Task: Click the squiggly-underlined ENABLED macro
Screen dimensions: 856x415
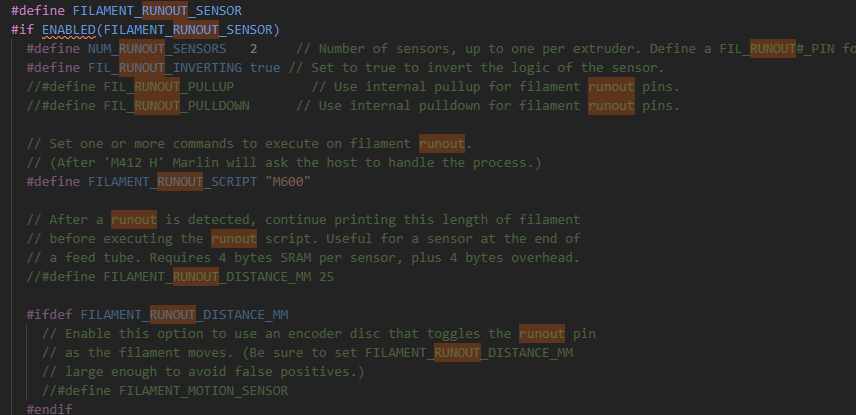Action: click(69, 29)
